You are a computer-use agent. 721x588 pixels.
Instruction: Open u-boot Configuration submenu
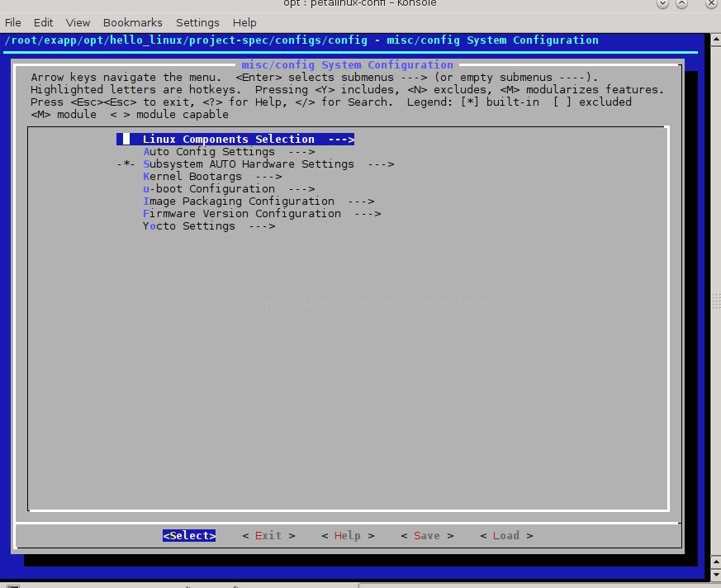pyautogui.click(x=229, y=189)
